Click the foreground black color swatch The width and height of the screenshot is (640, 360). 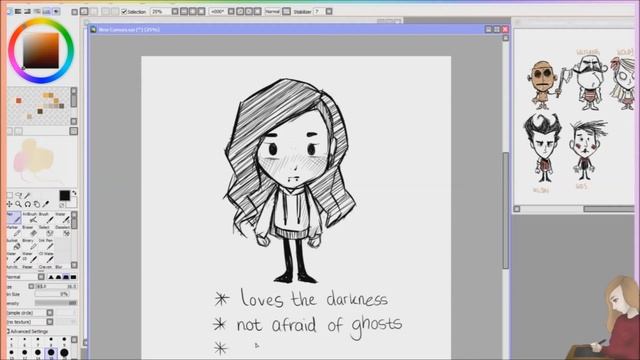64,196
